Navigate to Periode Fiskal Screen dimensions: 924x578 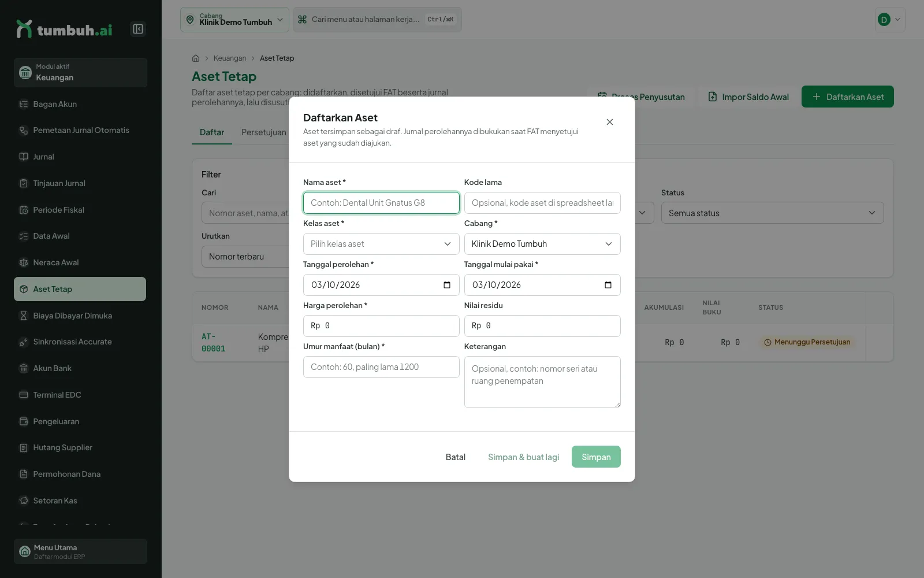pos(80,210)
